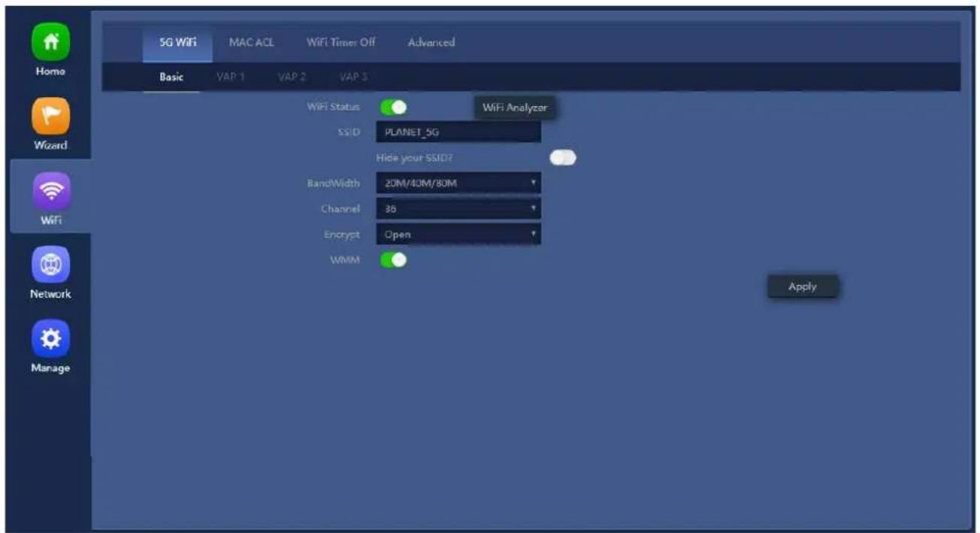Click the Apply button
The height and width of the screenshot is (533, 980).
pyautogui.click(x=802, y=286)
